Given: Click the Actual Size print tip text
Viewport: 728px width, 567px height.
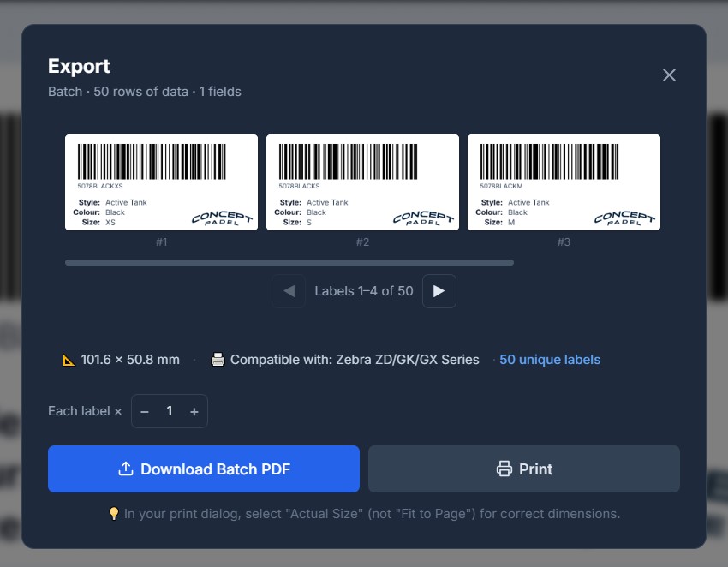Looking at the screenshot, I should (372, 514).
